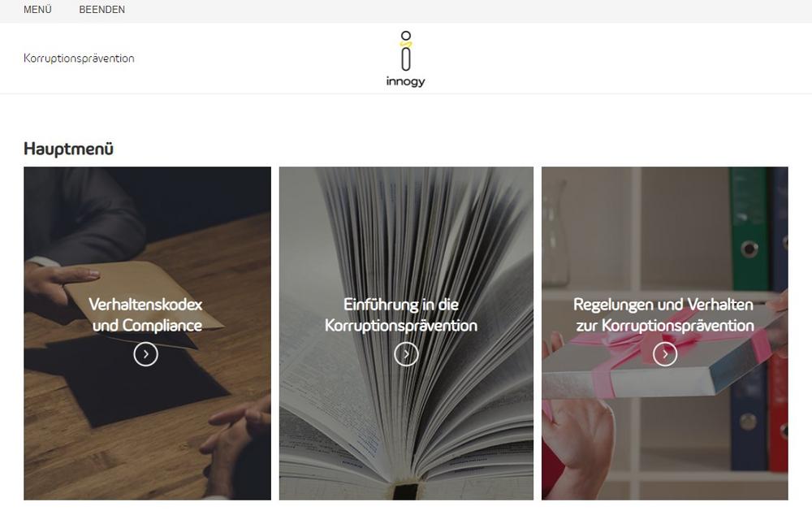Open Regelungen und Verhalten zur Korruptionsprävention title
The image size is (812, 524).
(x=664, y=314)
